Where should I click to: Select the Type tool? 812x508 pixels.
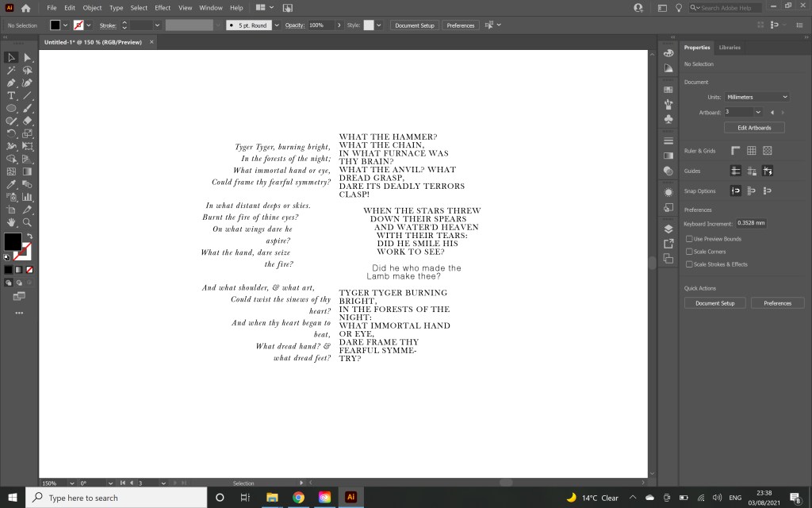click(x=11, y=95)
